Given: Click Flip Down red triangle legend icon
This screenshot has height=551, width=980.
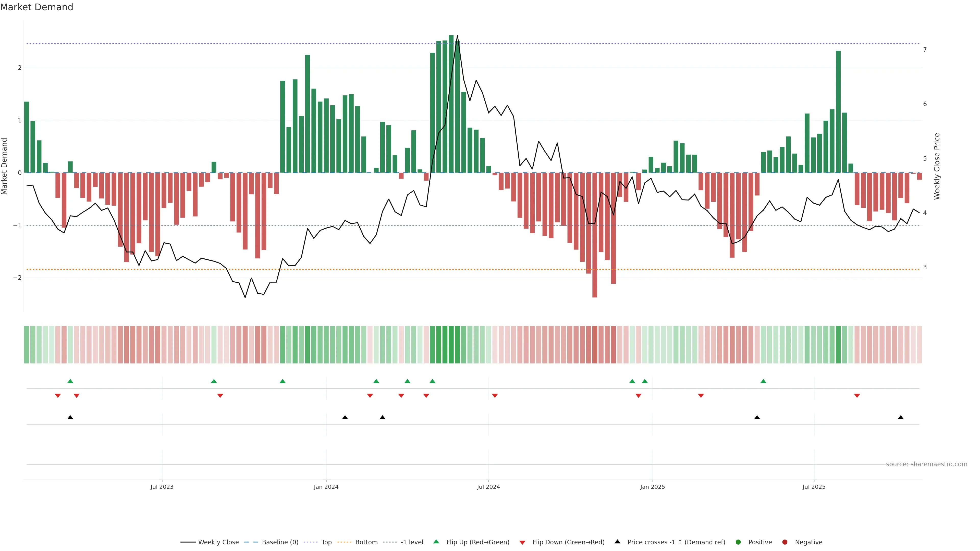Looking at the screenshot, I should (x=522, y=543).
